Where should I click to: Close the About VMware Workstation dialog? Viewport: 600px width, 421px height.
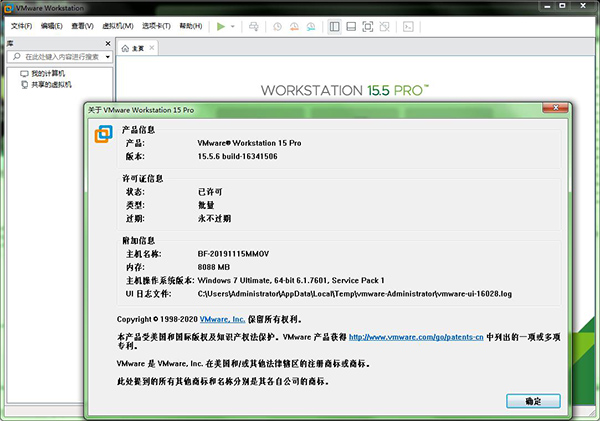pos(555,108)
